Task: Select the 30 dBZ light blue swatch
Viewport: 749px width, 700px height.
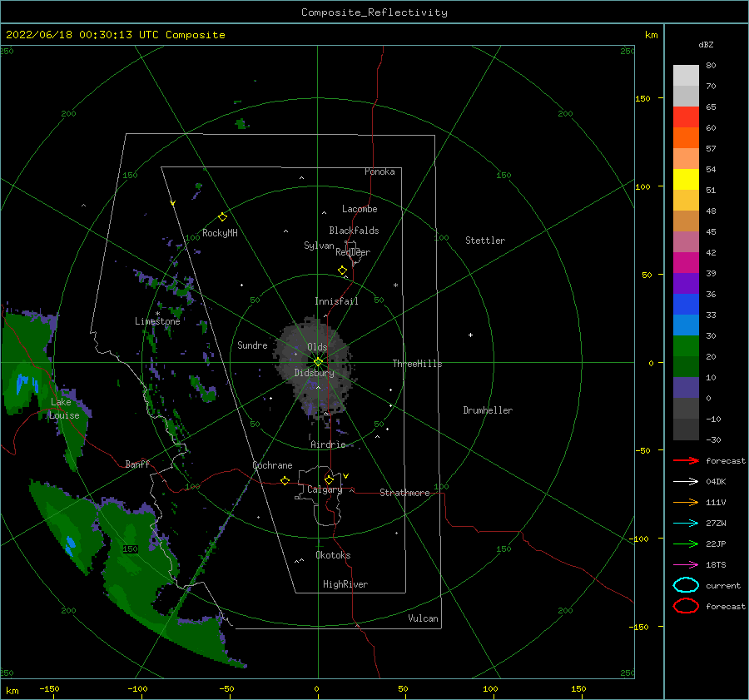Action: point(686,325)
